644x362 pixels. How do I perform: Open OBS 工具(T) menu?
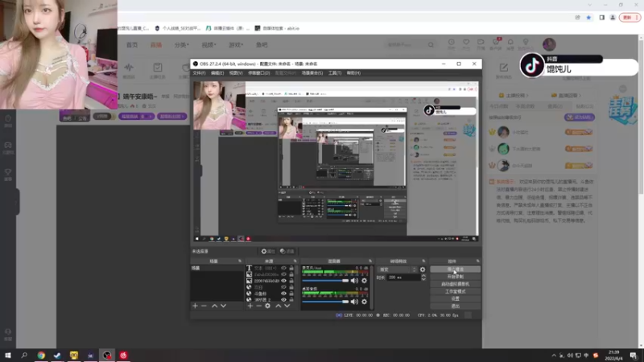(x=335, y=73)
